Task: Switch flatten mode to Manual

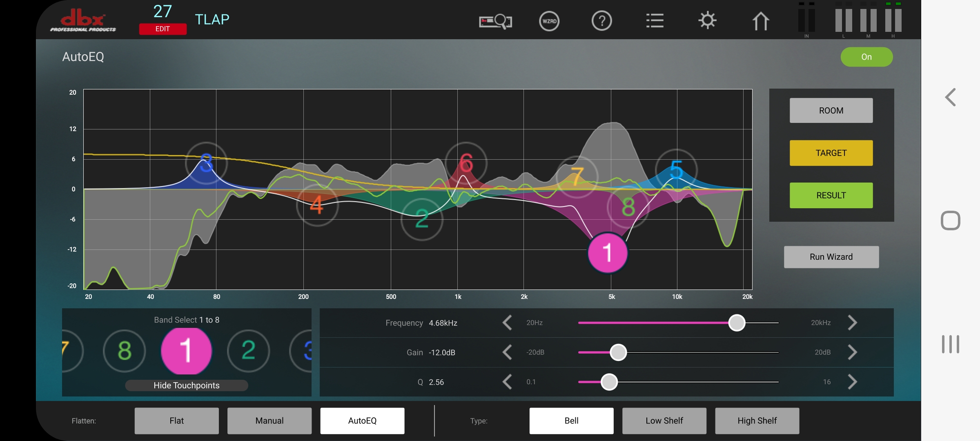Action: tap(269, 421)
